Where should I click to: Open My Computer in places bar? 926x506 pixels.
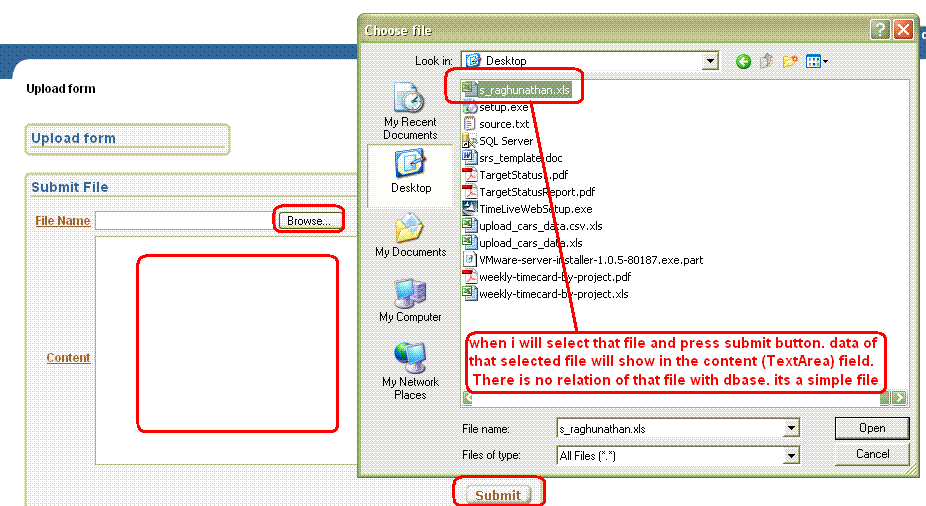(410, 301)
